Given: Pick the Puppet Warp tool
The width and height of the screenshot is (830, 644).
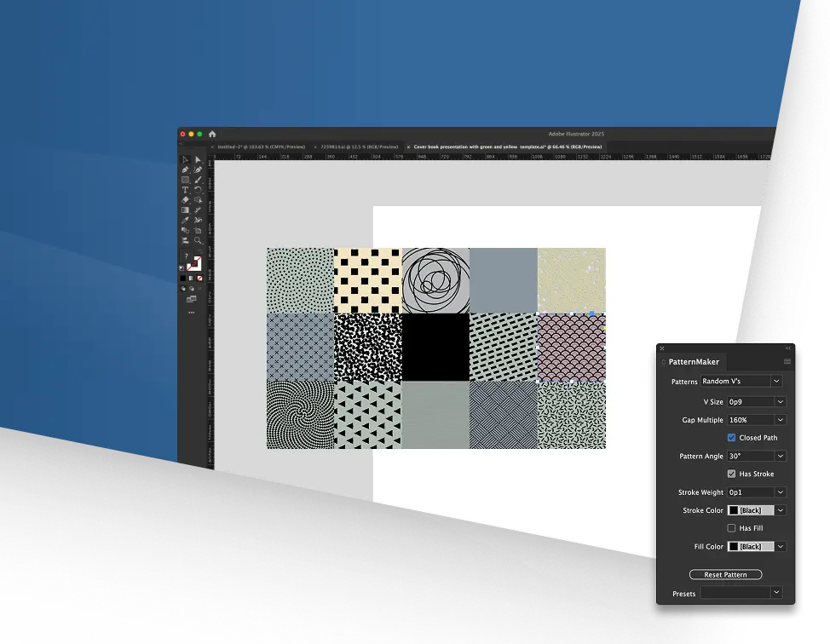Looking at the screenshot, I should [198, 220].
